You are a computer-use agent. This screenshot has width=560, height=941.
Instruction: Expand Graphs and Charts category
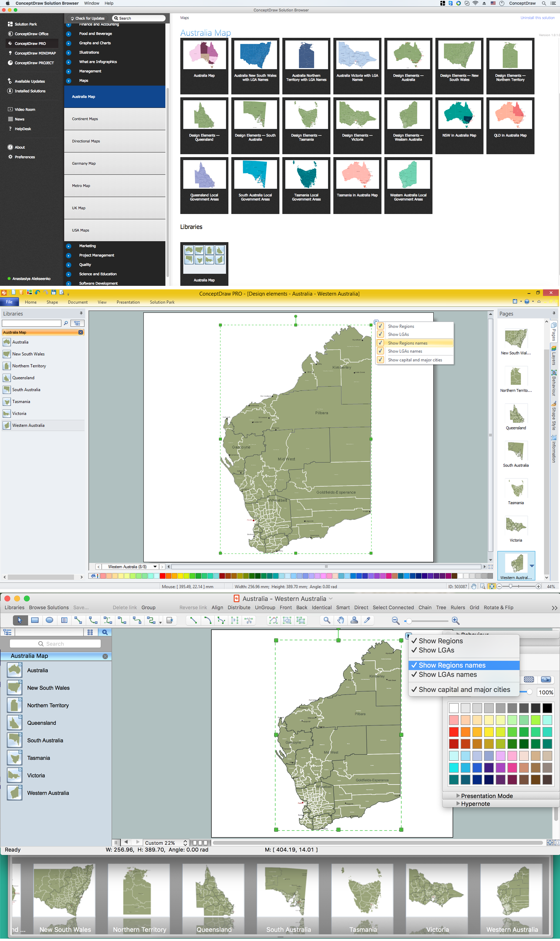(x=69, y=43)
